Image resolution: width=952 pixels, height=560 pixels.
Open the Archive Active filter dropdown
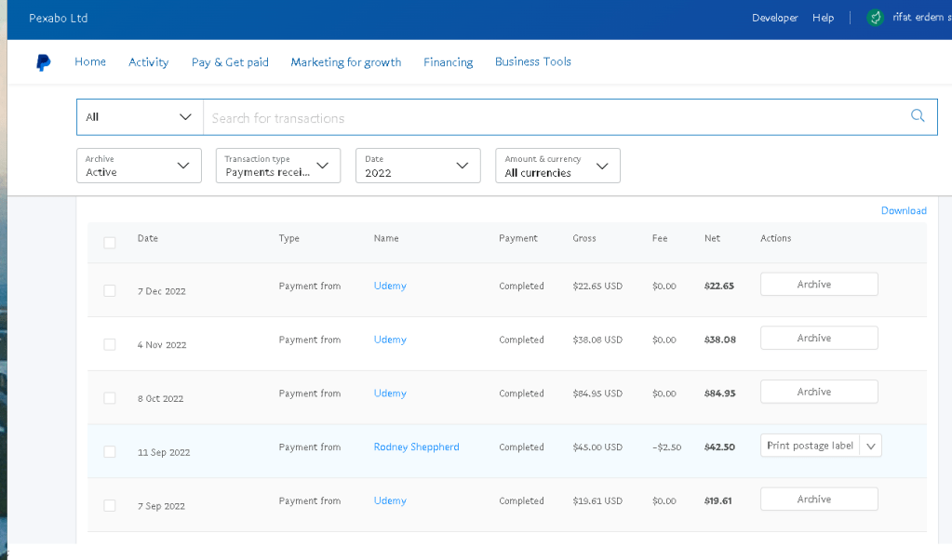pos(139,166)
